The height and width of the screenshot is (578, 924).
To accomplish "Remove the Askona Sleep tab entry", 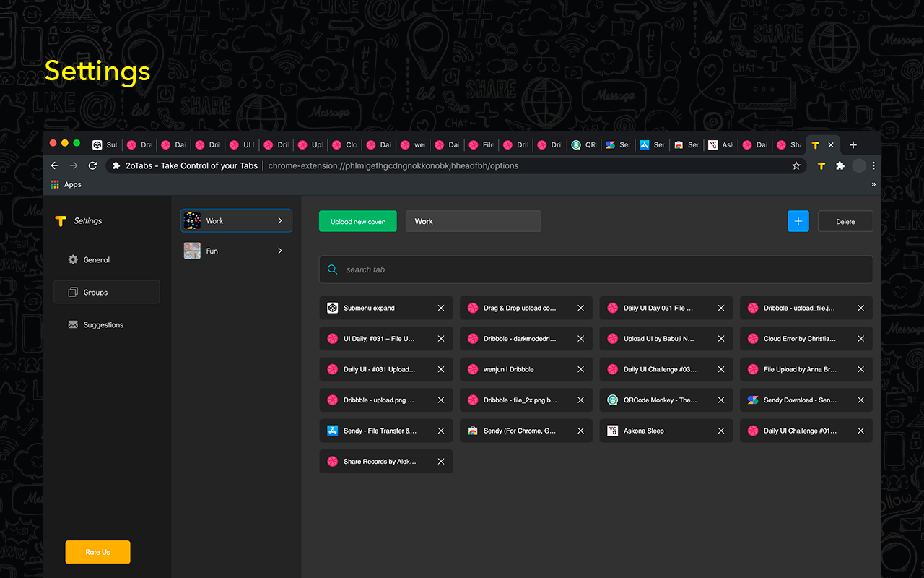I will click(721, 431).
